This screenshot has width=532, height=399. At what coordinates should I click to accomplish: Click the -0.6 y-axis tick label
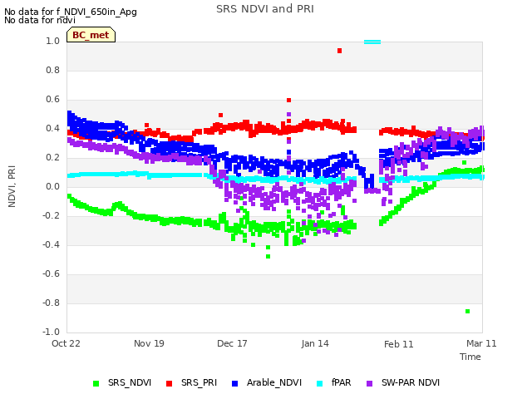(x=51, y=274)
